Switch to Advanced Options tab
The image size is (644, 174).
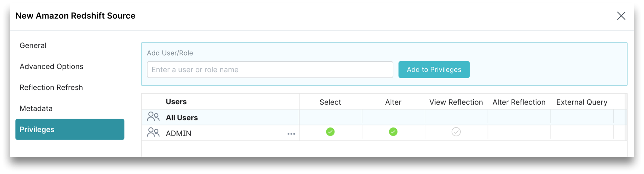(x=51, y=66)
